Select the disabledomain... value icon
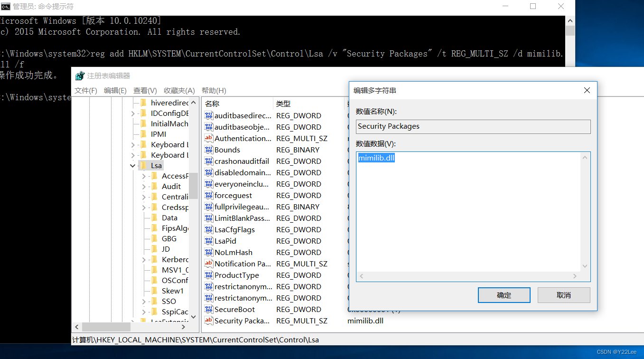644x359 pixels. click(209, 172)
